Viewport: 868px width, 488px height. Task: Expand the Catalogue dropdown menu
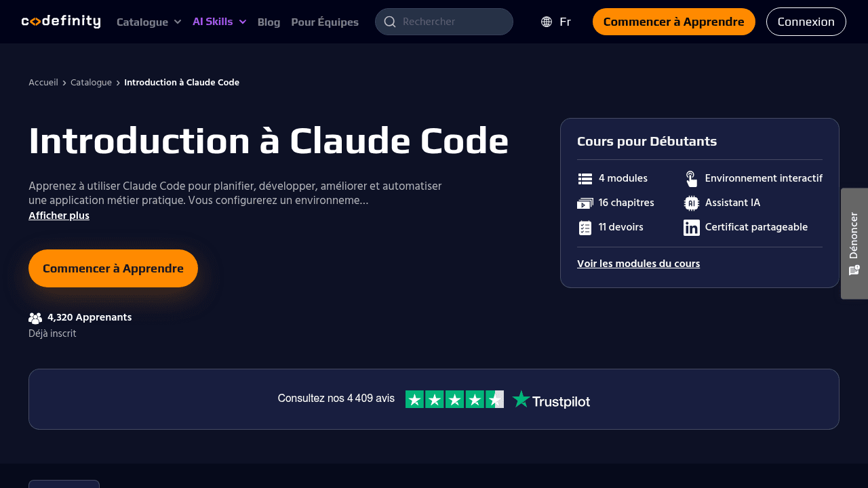pyautogui.click(x=149, y=22)
